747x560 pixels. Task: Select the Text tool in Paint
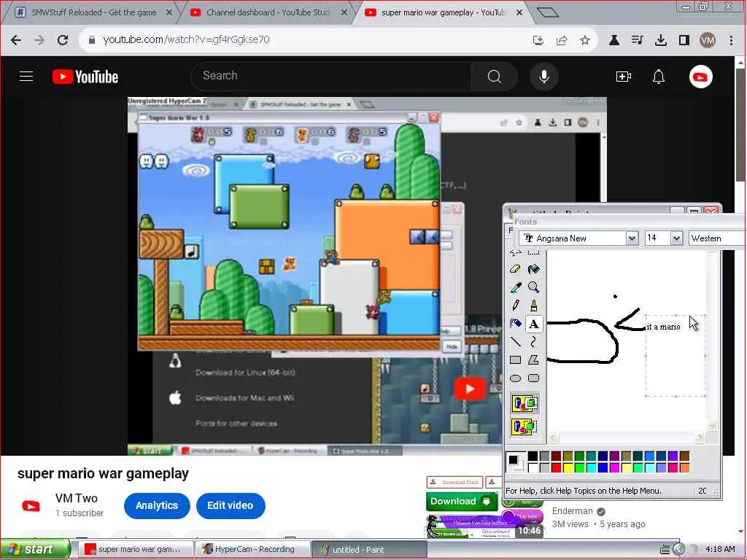coord(533,324)
